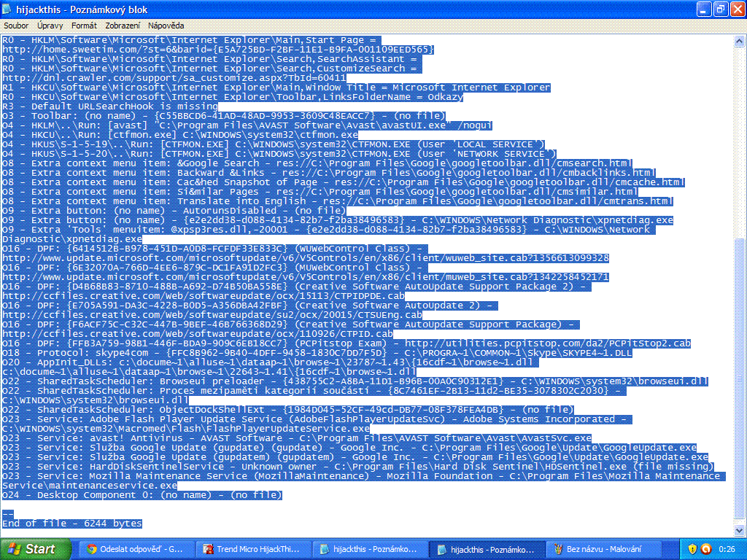Viewport: 747px width, 560px height.
Task: Click the O8 'Backward &Links' line
Action: tap(329, 173)
